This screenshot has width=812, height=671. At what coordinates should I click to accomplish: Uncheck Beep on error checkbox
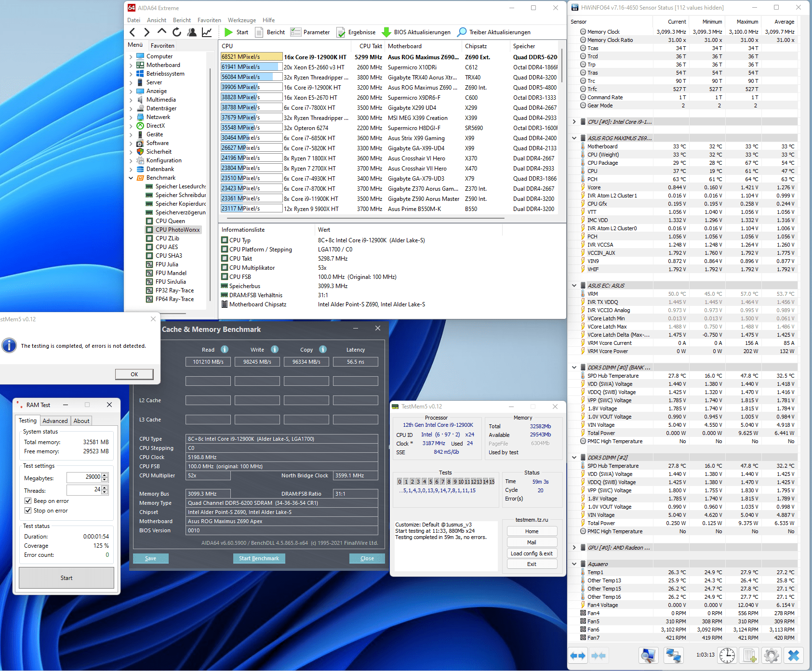point(28,501)
